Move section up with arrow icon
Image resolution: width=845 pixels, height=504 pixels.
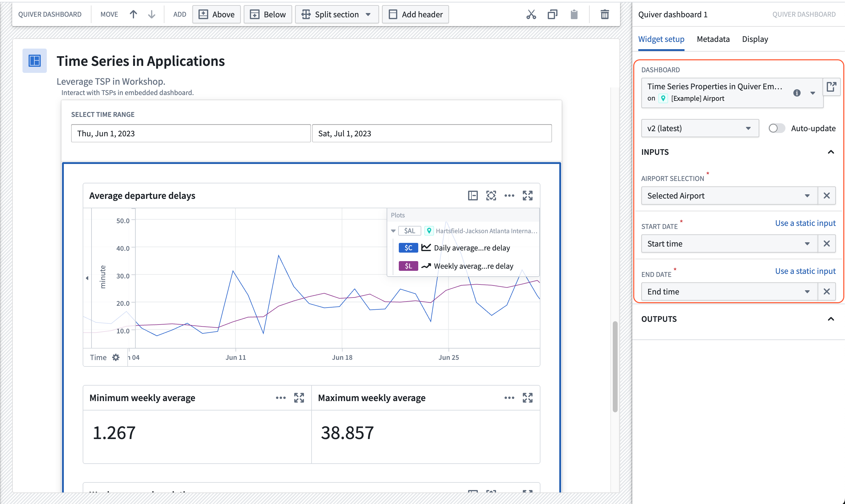tap(133, 14)
